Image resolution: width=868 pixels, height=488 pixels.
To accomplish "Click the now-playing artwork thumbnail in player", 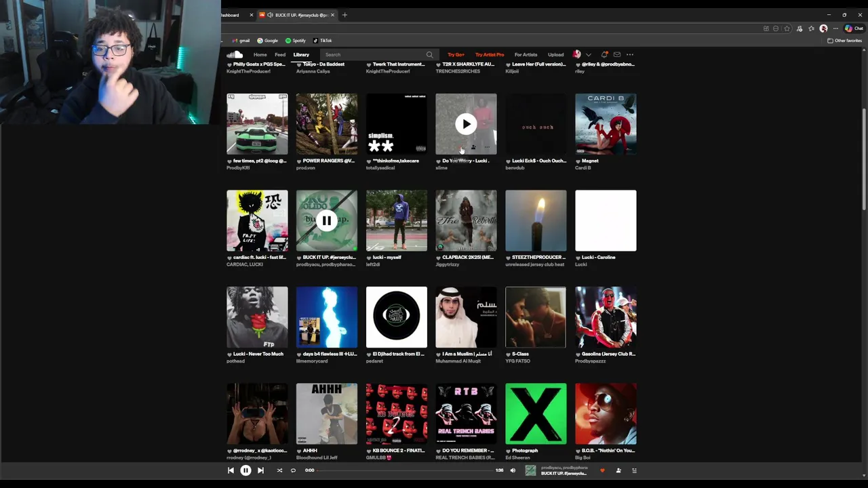I will [530, 470].
